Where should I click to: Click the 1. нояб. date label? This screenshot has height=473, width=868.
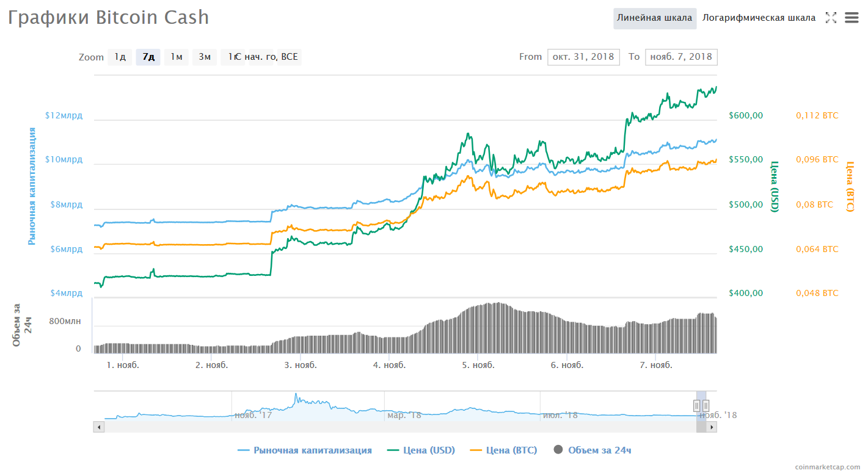123,366
